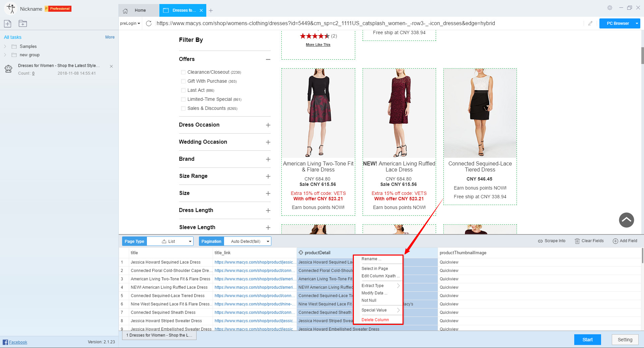Click Add Field plus button

625,241
